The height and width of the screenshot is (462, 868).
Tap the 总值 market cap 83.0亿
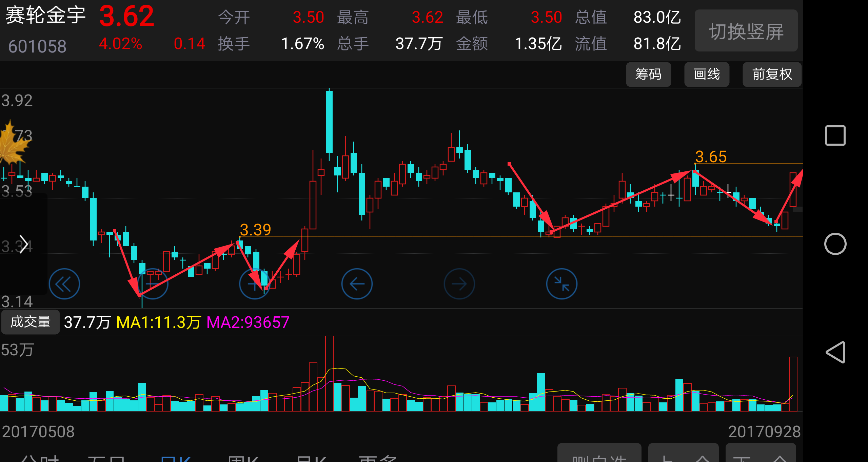[657, 17]
